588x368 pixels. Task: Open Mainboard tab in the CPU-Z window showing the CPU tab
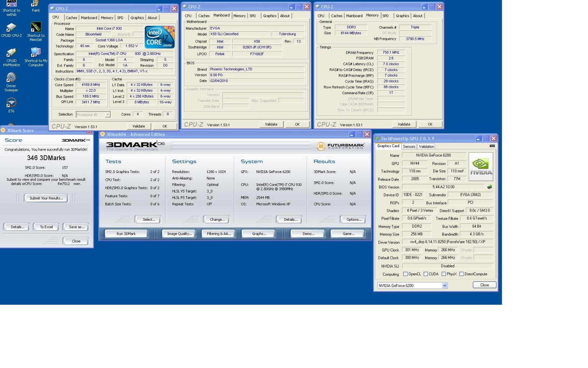(89, 18)
